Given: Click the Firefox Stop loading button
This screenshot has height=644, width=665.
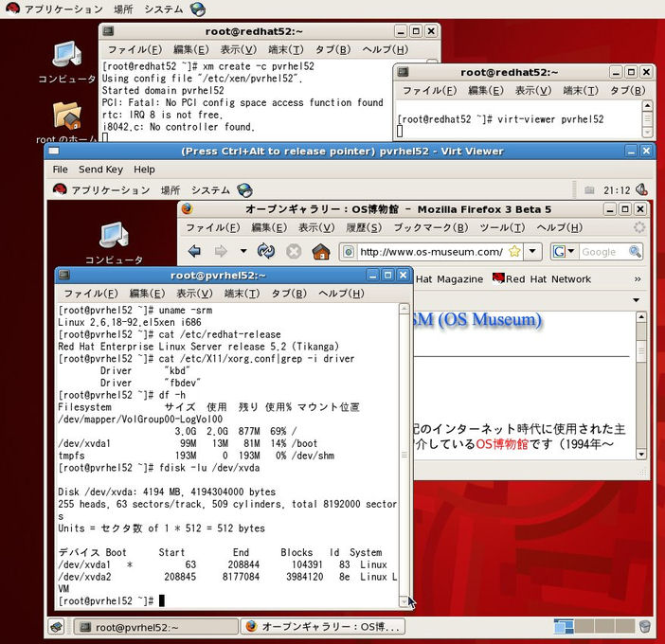Looking at the screenshot, I should coord(294,251).
